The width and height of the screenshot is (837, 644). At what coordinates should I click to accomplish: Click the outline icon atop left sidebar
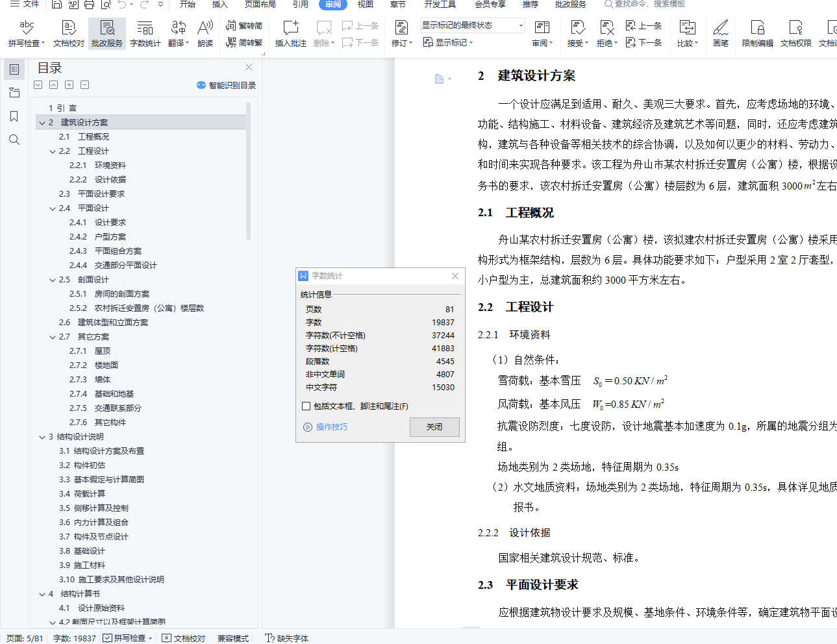(14, 69)
